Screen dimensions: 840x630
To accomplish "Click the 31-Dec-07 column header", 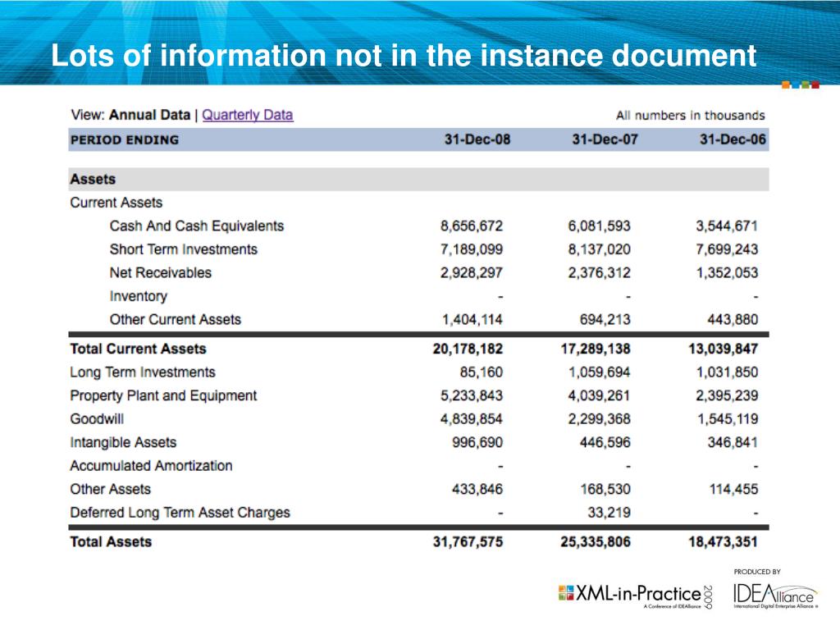I will coord(605,139).
